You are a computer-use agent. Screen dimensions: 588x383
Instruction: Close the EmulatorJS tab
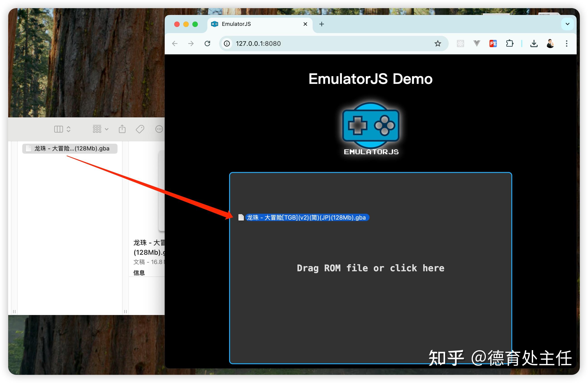(305, 24)
